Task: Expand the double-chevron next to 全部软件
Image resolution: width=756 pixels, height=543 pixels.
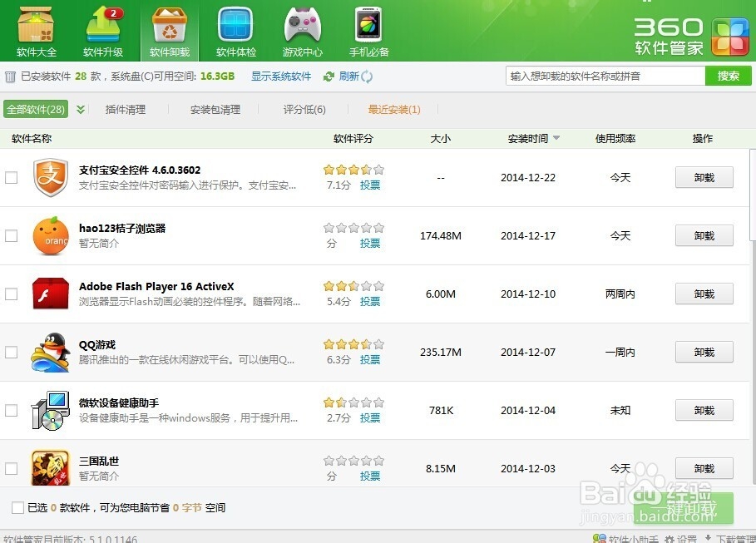Action: [x=81, y=110]
